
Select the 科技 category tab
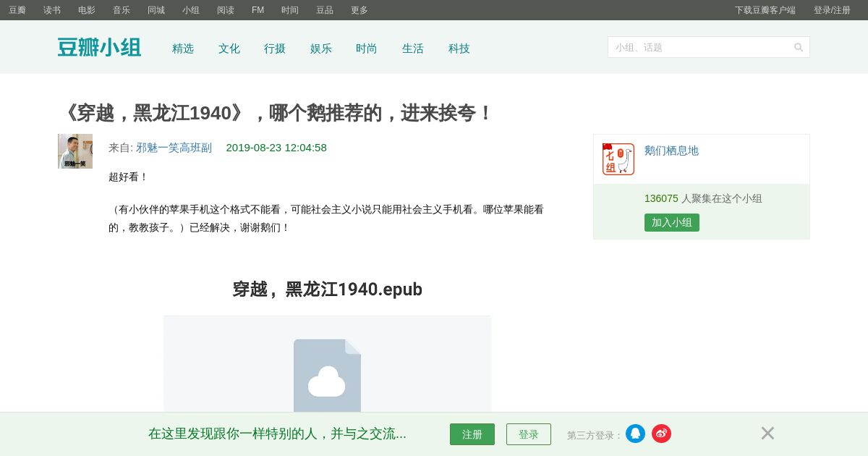459,48
